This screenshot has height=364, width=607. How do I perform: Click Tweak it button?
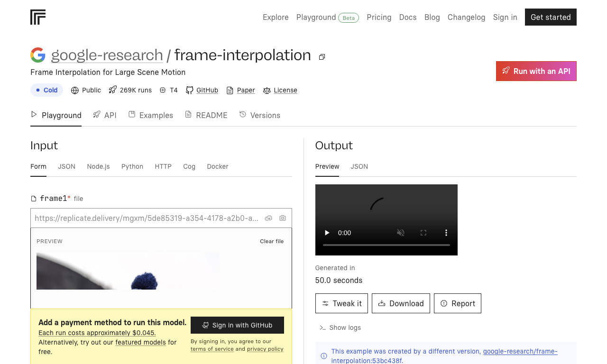(x=341, y=303)
